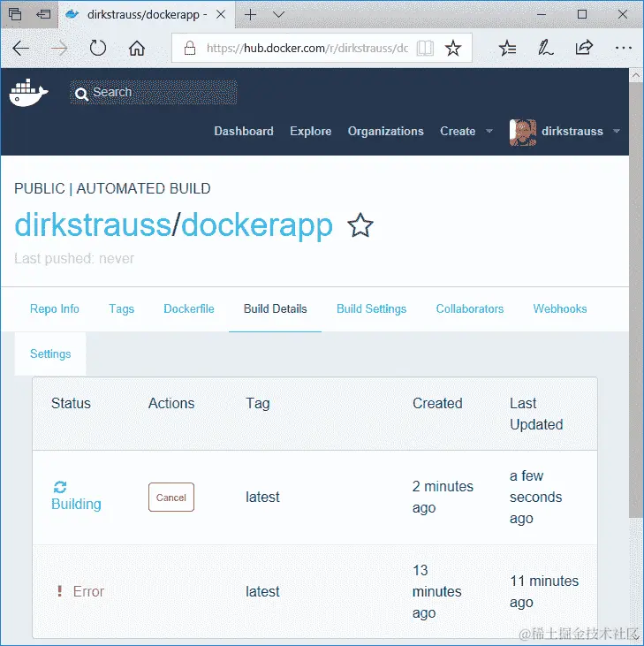This screenshot has height=646, width=644.
Task: Click the Created column header
Action: pos(437,403)
